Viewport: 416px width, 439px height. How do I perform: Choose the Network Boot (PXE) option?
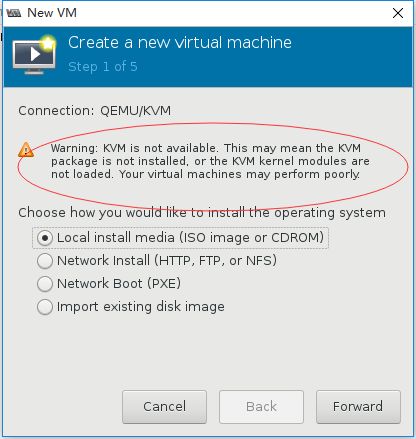(x=109, y=284)
